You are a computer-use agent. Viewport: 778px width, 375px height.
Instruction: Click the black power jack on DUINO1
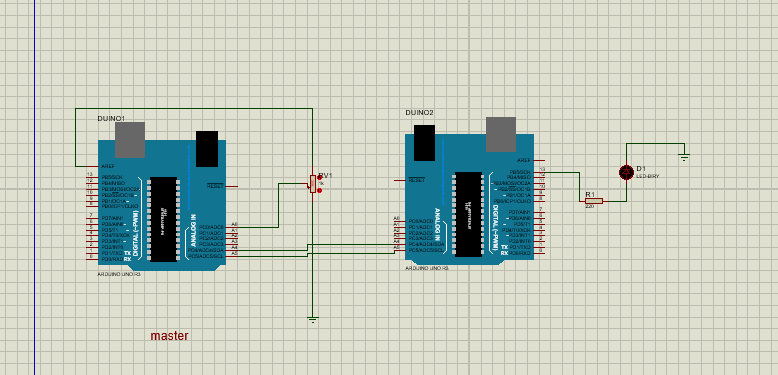tap(207, 149)
